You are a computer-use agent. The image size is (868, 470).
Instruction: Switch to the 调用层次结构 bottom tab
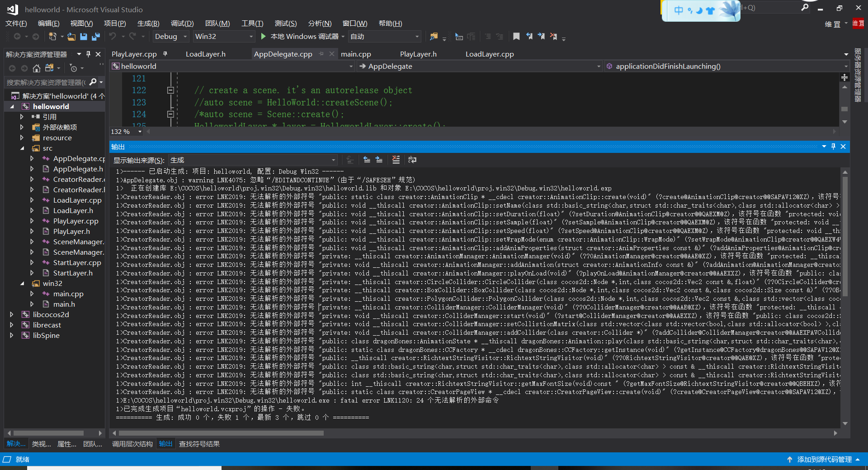132,444
